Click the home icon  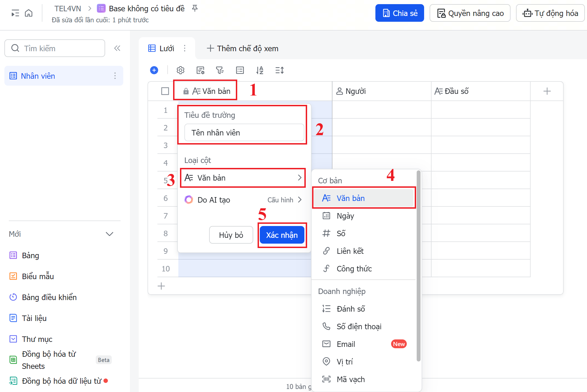[29, 13]
